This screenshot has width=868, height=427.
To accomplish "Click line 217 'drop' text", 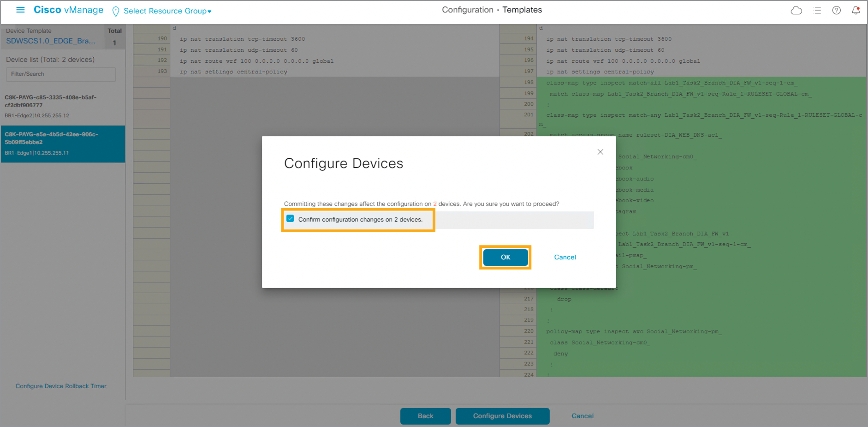I will click(564, 300).
